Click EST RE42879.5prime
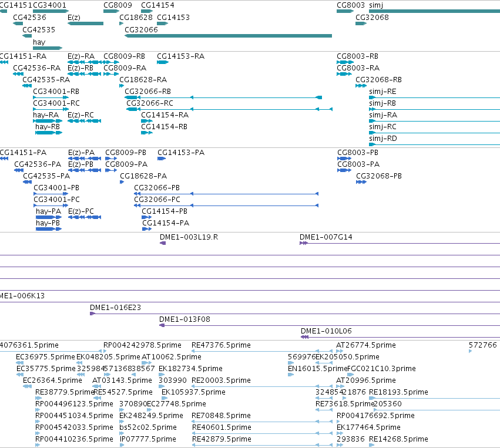Viewport: 500px width, 448px height. point(222,440)
